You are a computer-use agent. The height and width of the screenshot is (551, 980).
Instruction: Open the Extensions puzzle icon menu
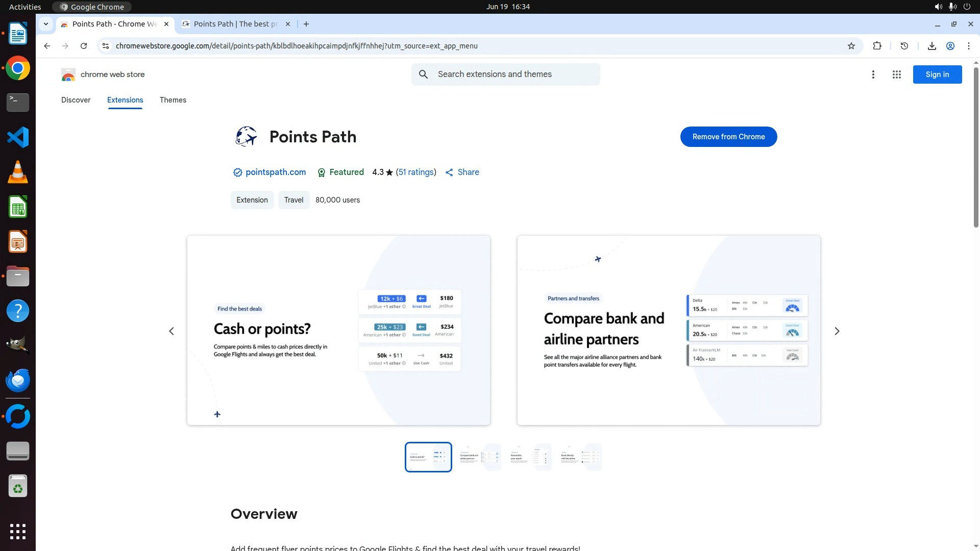[x=877, y=46]
